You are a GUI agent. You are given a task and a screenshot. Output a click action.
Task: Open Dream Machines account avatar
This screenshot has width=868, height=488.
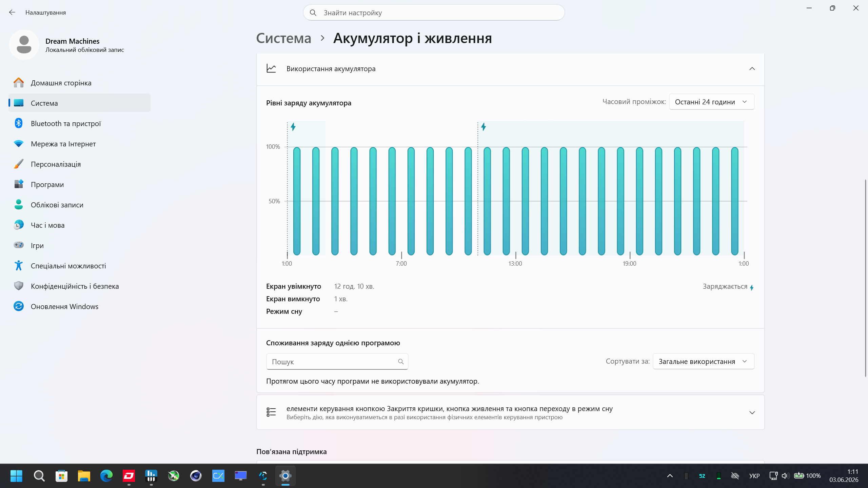[x=24, y=45]
